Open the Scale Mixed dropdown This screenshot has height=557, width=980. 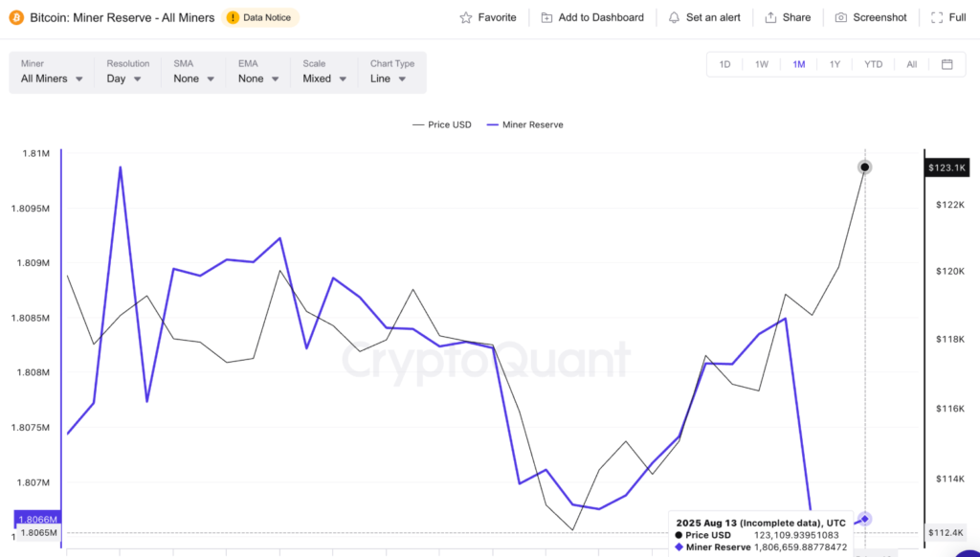(323, 78)
